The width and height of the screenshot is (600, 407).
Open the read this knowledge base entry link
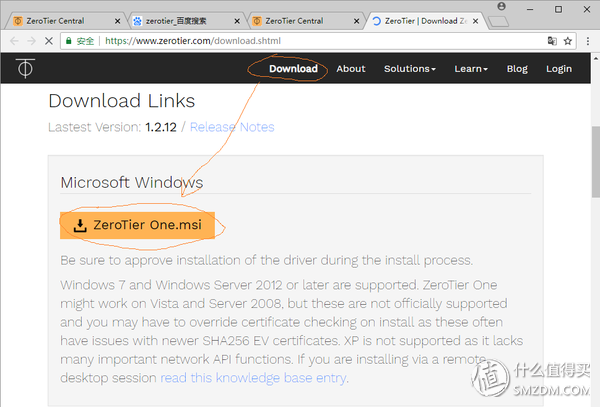(254, 378)
